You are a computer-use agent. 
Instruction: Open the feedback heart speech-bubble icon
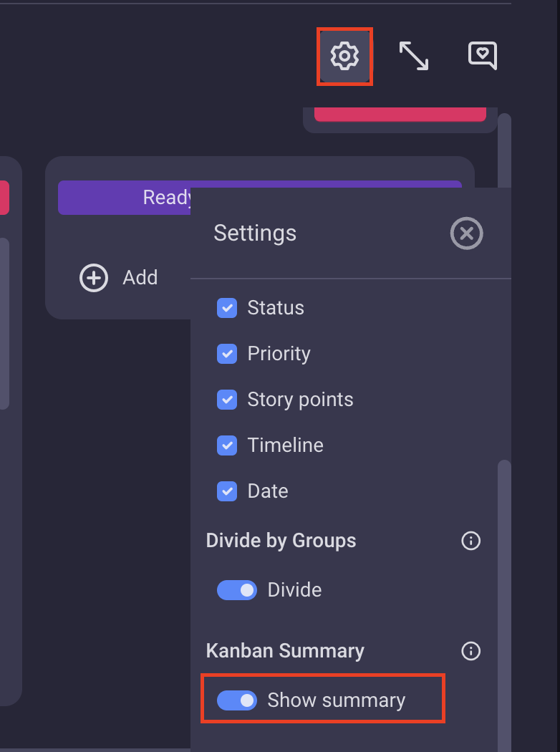pos(483,56)
